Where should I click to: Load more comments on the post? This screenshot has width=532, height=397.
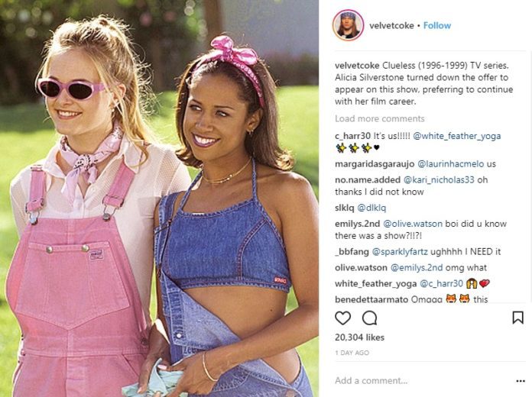coord(380,118)
